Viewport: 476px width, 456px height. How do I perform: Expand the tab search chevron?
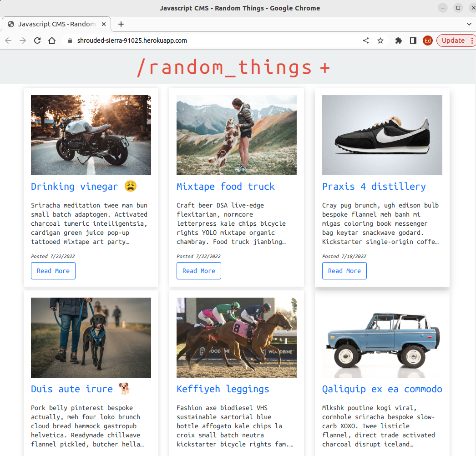[x=469, y=24]
